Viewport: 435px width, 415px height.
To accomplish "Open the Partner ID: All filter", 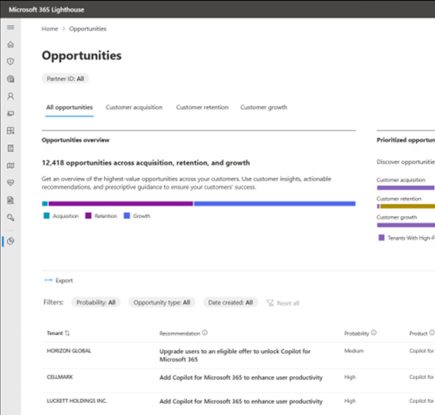I will [x=65, y=79].
